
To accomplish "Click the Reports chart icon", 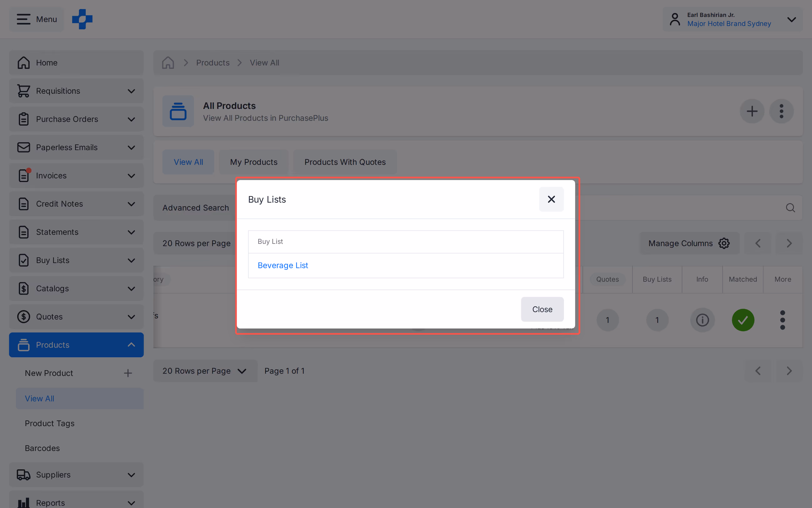I will (x=23, y=503).
